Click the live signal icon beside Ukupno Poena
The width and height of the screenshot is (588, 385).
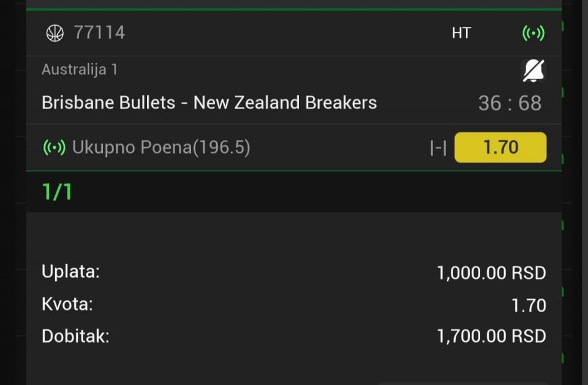click(x=55, y=148)
